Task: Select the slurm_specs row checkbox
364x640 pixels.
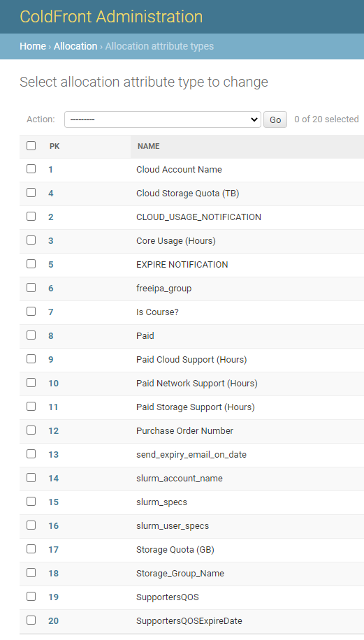Action: point(31,501)
